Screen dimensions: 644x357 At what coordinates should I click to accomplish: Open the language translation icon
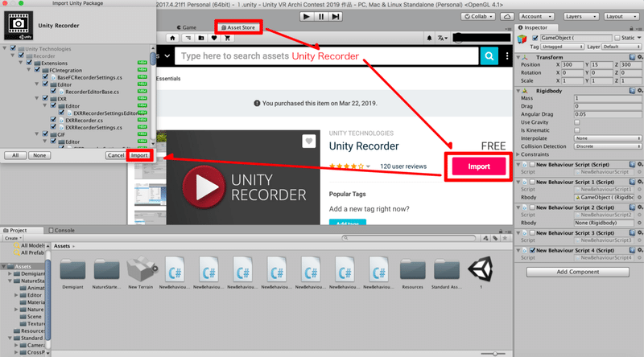(x=442, y=38)
